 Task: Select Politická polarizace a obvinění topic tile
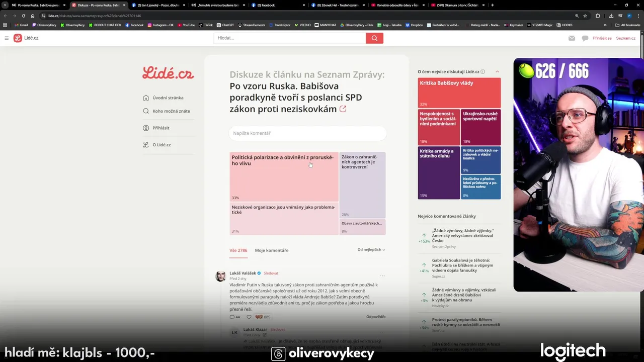click(x=284, y=177)
